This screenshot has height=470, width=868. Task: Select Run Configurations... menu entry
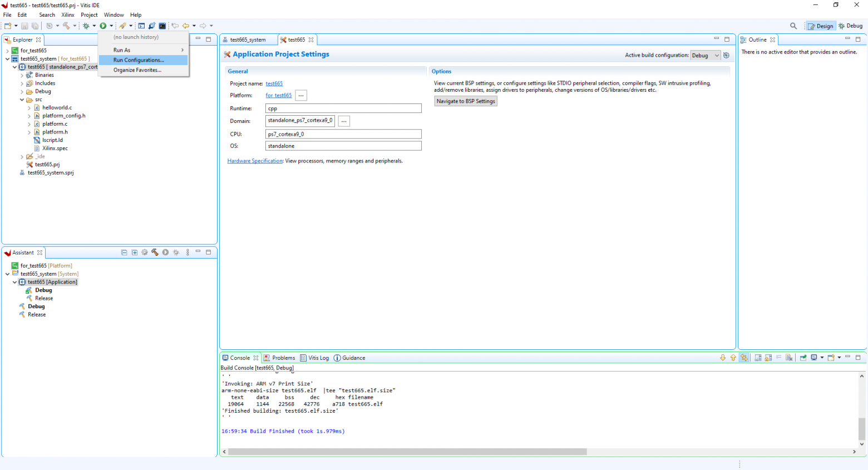tap(143, 60)
